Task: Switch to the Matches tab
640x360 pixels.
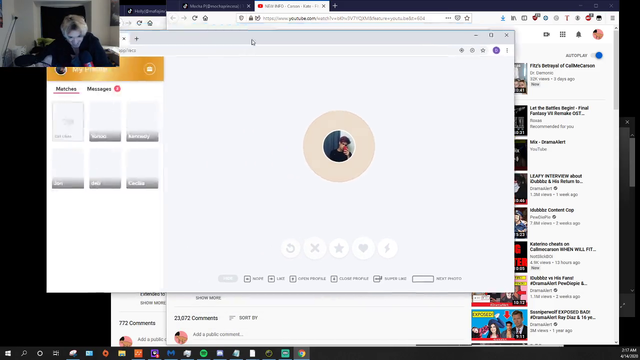Action: coord(66,89)
